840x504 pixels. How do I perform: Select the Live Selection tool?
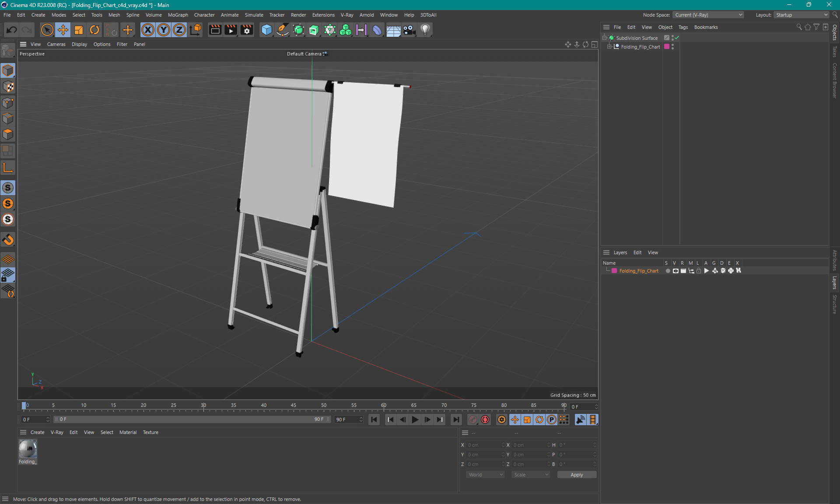coord(47,30)
